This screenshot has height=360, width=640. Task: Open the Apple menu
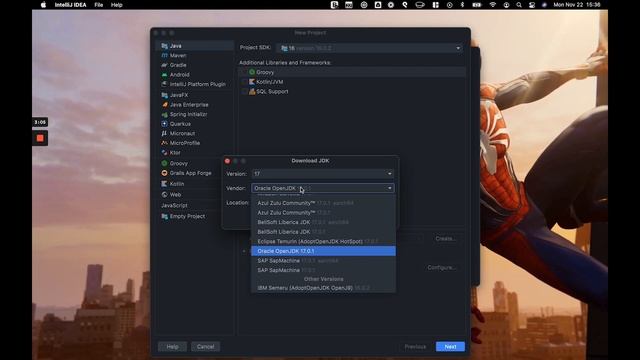43,5
